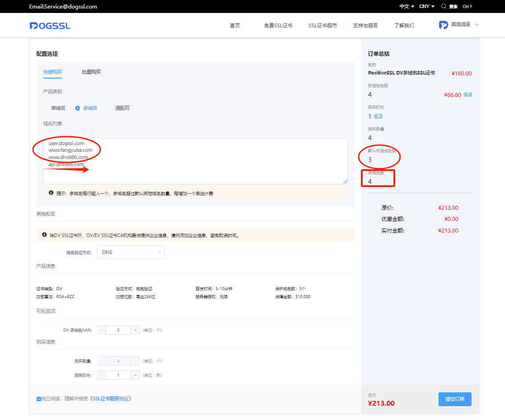Click the ¥160.00 product price
This screenshot has height=420, width=505.
[x=462, y=73]
